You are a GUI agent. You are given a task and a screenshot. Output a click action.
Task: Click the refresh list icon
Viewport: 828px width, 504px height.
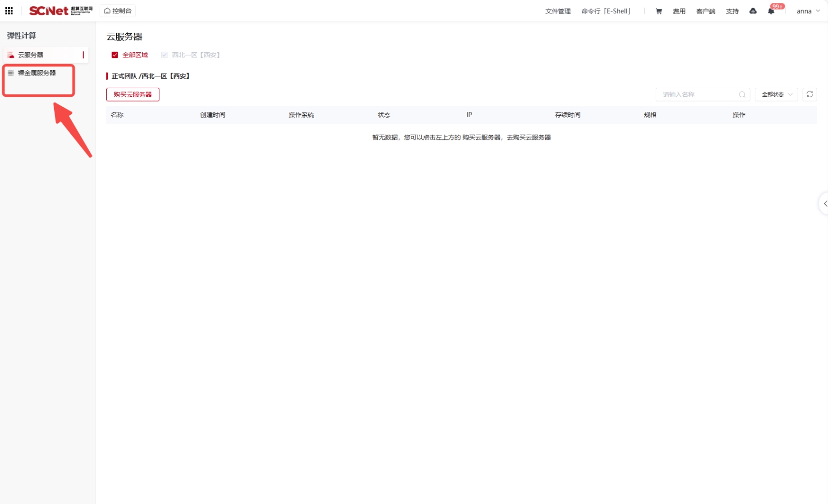point(809,94)
